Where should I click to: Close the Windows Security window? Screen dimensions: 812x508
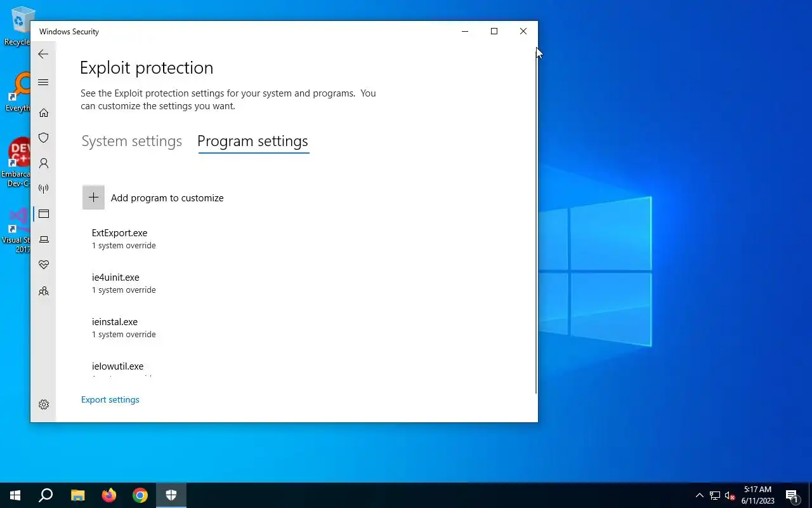coord(523,31)
